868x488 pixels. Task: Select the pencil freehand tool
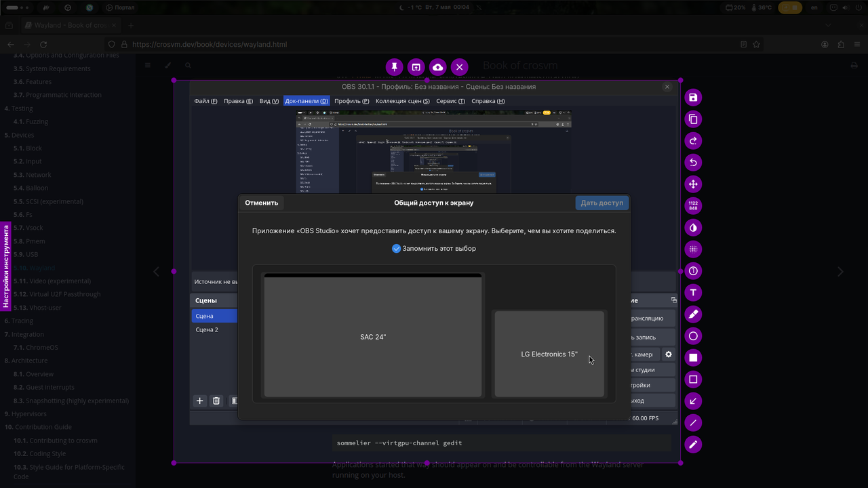[693, 445]
